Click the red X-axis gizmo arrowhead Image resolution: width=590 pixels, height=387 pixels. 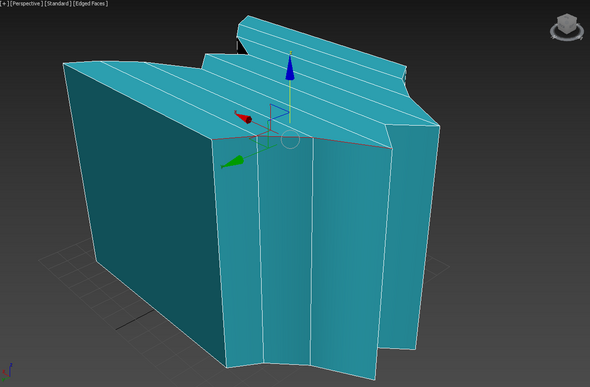[244, 118]
